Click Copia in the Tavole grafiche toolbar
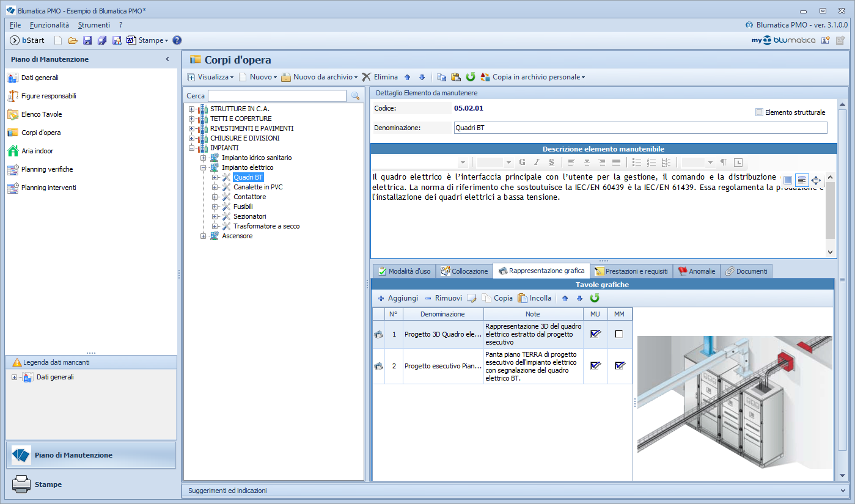 tap(497, 298)
